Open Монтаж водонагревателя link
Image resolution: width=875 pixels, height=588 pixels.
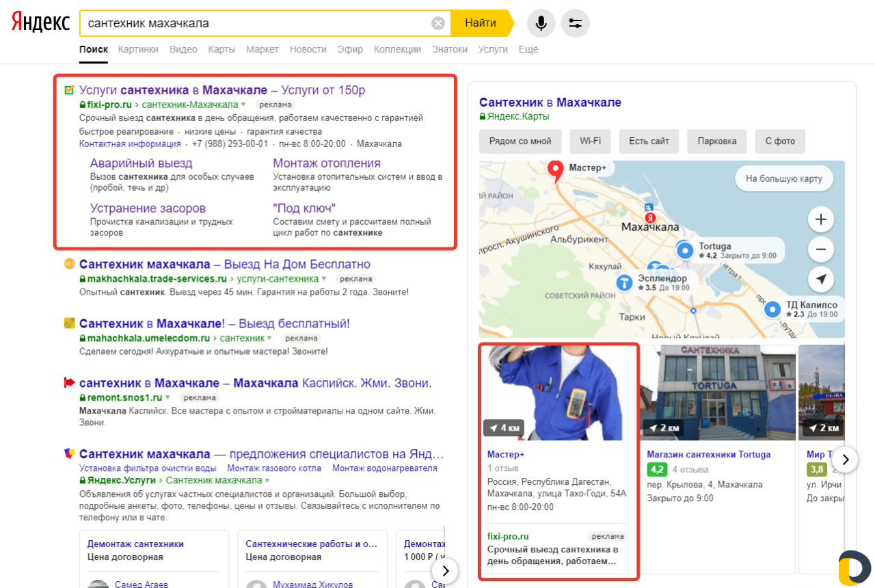385,468
